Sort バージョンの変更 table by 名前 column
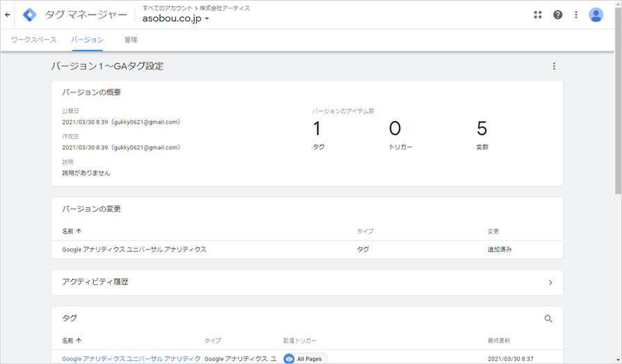 pyautogui.click(x=72, y=231)
